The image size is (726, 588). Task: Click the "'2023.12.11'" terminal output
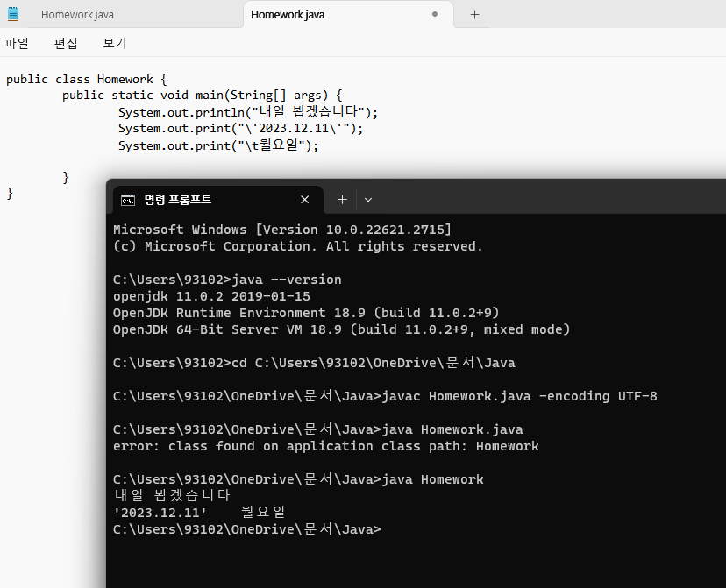(160, 513)
